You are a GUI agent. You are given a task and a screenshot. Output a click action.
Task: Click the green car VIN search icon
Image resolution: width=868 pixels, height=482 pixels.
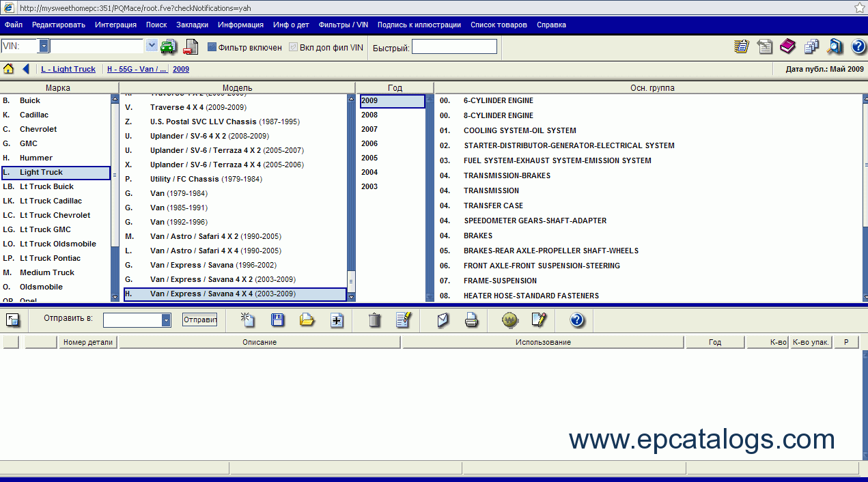pos(168,47)
